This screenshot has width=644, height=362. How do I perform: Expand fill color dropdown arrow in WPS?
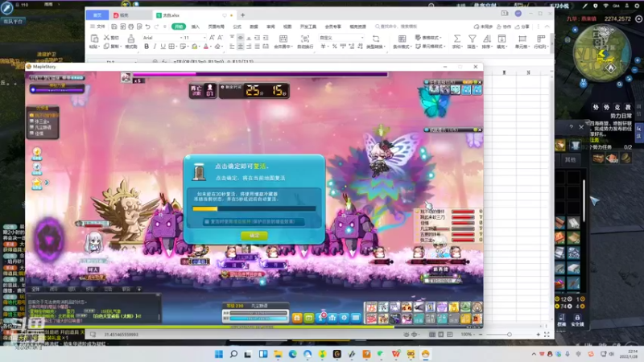[200, 47]
